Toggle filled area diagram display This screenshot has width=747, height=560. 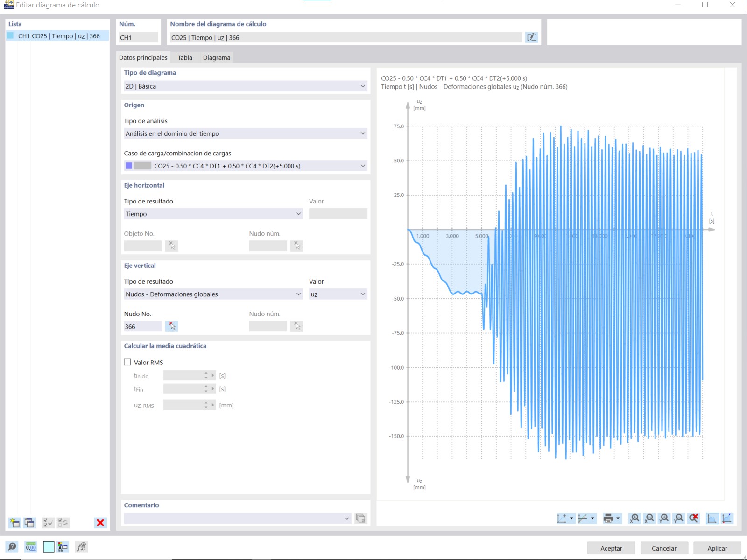(x=712, y=518)
